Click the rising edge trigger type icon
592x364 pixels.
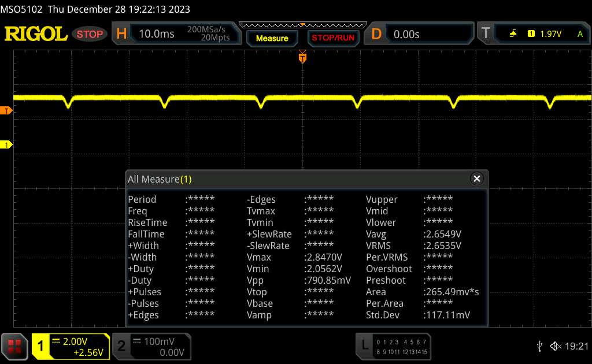click(513, 34)
